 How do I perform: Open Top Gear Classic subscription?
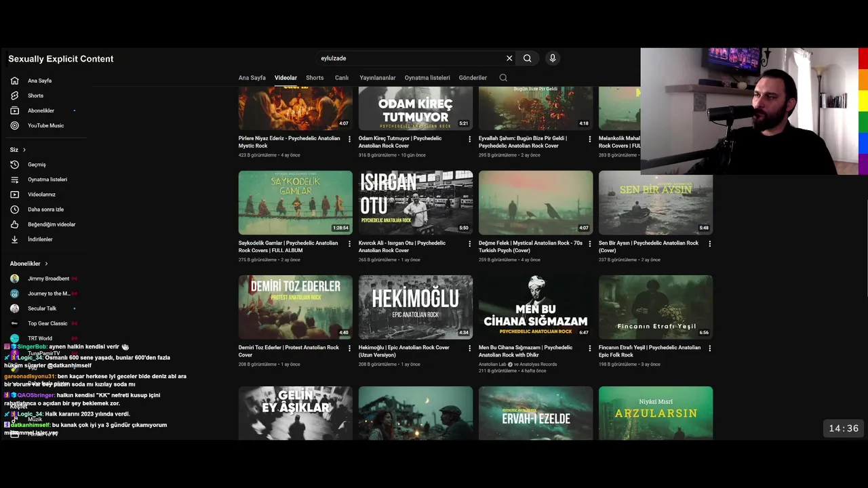pyautogui.click(x=47, y=323)
